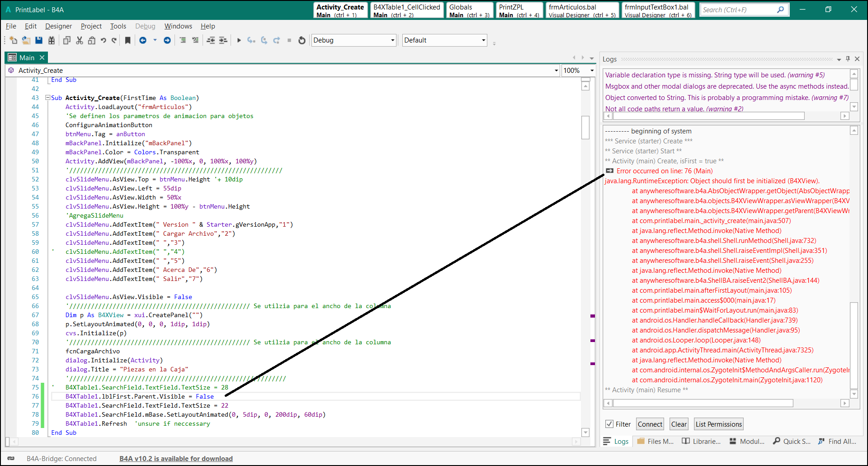Click the Restart circular arrow icon
The height and width of the screenshot is (466, 868).
302,40
